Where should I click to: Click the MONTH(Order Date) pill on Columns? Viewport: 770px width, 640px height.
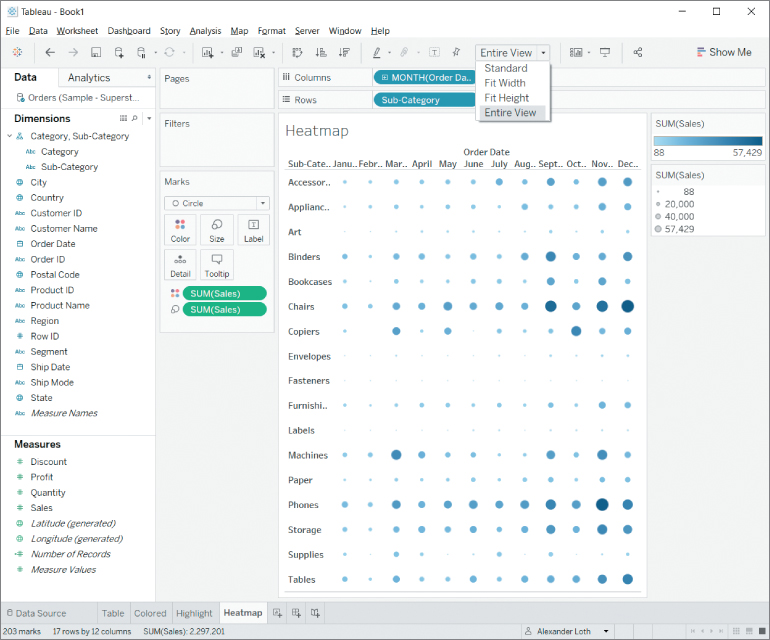pyautogui.click(x=425, y=78)
